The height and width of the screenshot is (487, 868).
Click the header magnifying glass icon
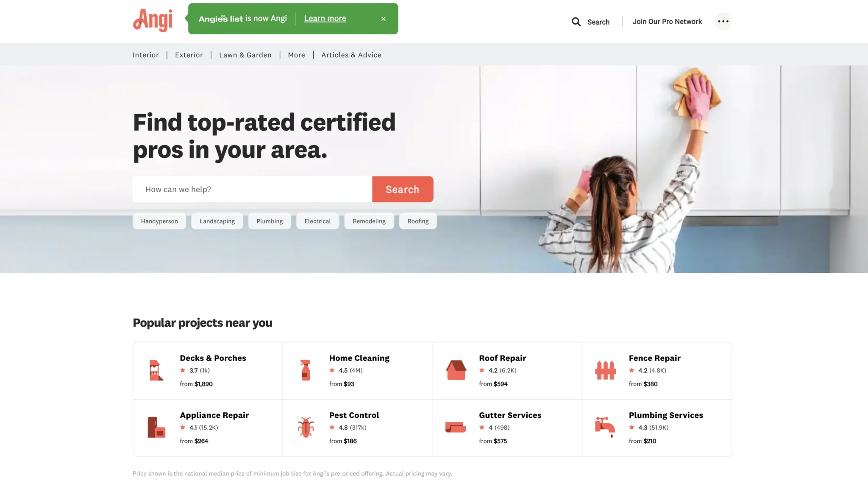click(x=576, y=22)
